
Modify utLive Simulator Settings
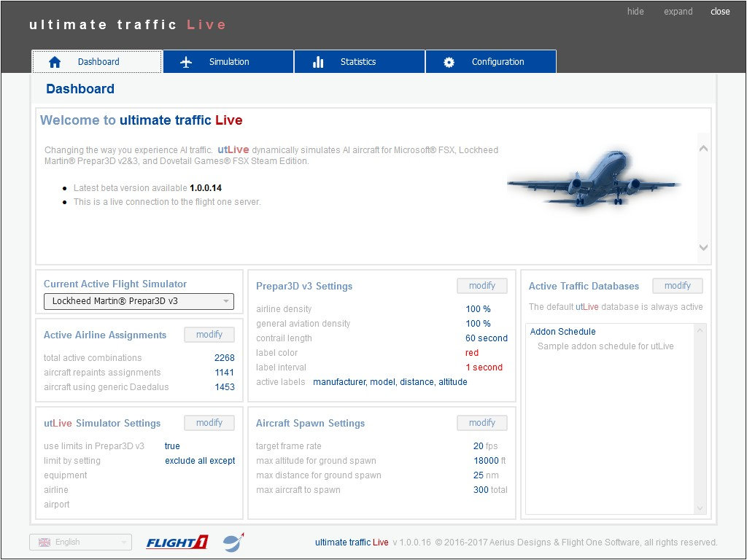[x=209, y=423]
